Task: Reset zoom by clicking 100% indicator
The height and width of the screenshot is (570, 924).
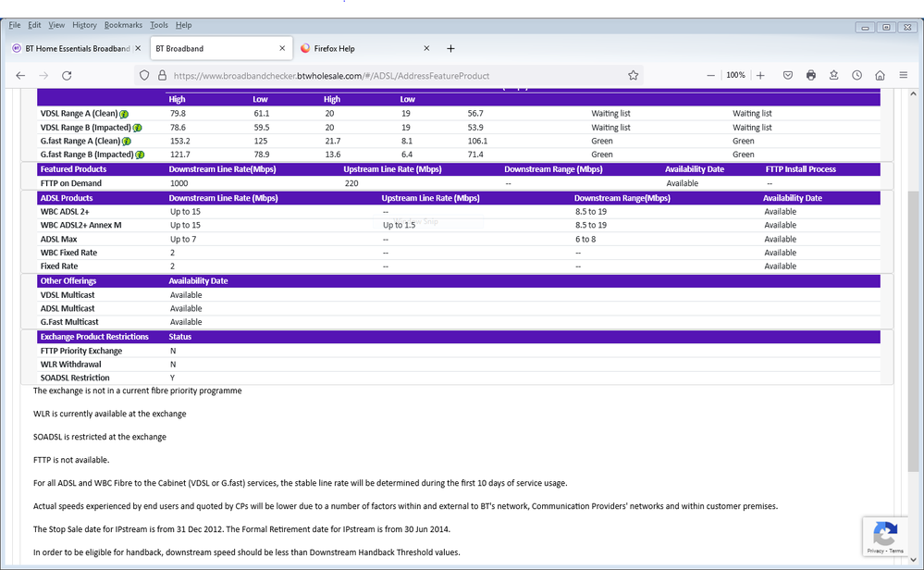Action: coord(735,75)
